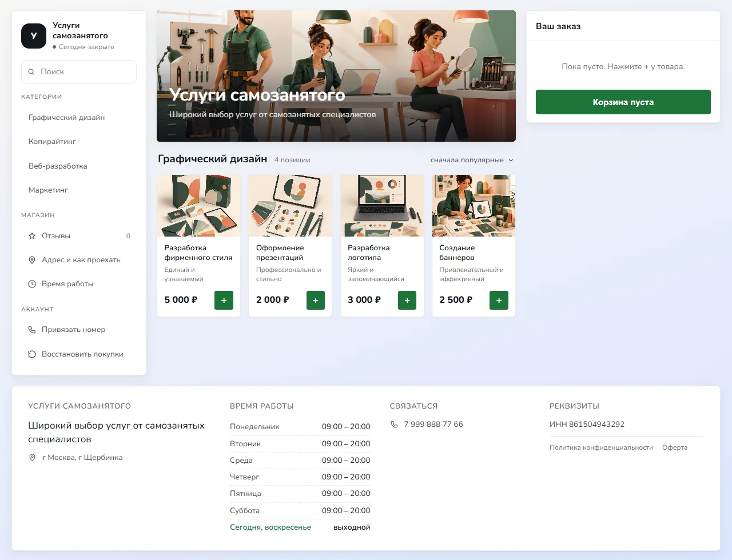
Task: Add Разработка логотипа to the order
Action: click(x=407, y=300)
